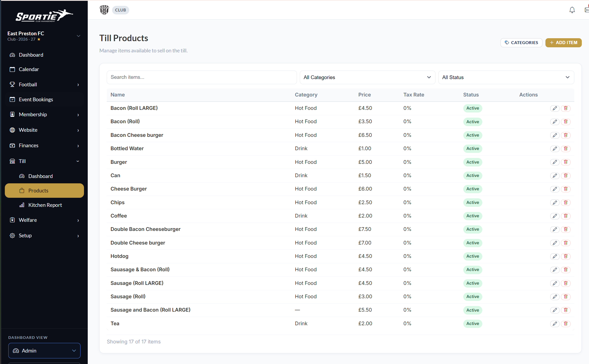Image resolution: width=589 pixels, height=364 pixels.
Task: Expand the Setup sidebar menu
Action: tap(44, 235)
